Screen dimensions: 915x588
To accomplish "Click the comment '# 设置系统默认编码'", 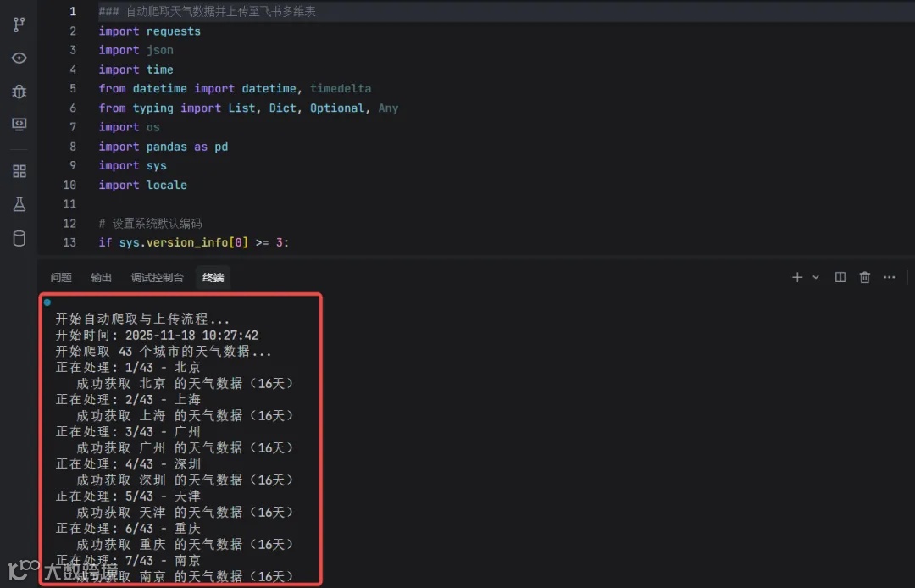I will [150, 224].
